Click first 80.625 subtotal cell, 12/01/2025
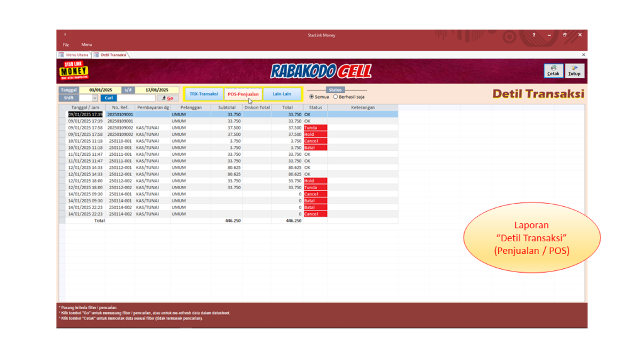The image size is (644, 362). pyautogui.click(x=226, y=167)
